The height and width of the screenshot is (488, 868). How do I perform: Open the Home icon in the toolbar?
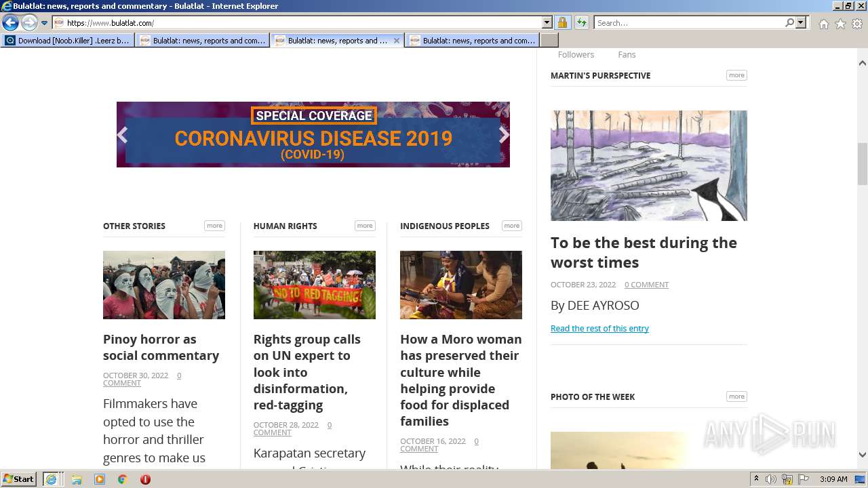(823, 24)
